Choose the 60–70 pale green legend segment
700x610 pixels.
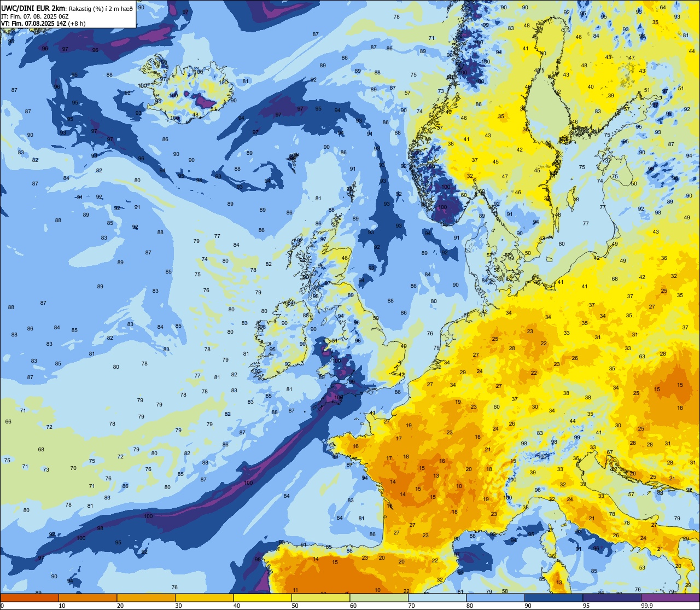point(379,597)
